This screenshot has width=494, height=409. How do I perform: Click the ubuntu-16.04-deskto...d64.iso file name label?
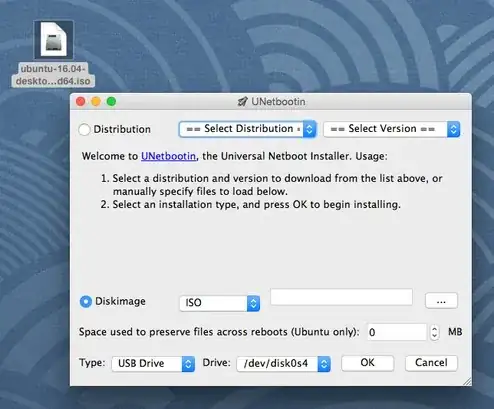53,75
